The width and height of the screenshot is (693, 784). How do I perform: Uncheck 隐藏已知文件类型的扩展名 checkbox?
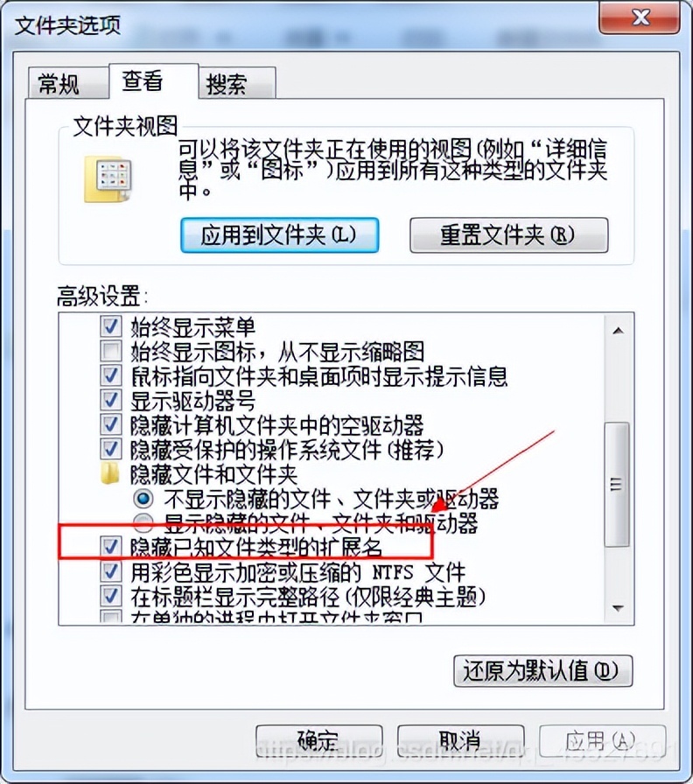[110, 545]
